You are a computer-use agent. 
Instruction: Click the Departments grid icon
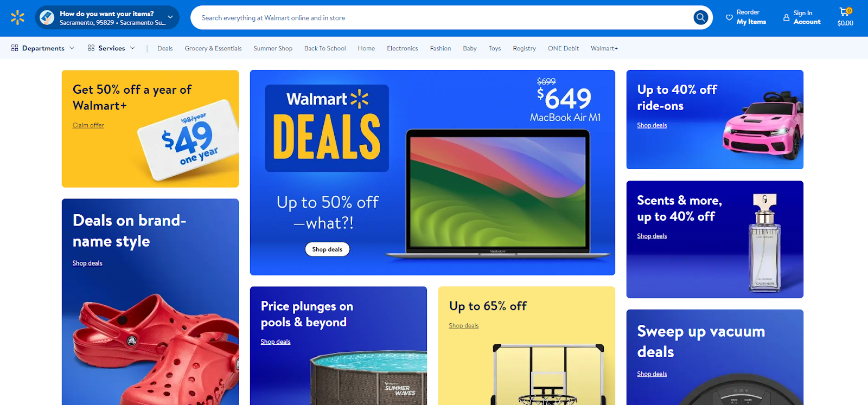point(15,48)
